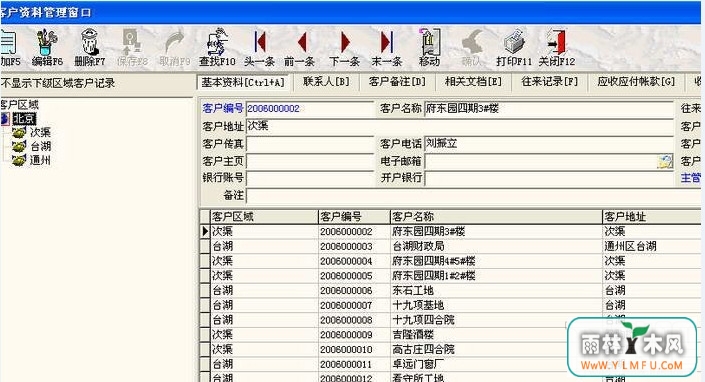Click the 客户电话 input field
This screenshot has height=382, width=705.
[x=549, y=144]
